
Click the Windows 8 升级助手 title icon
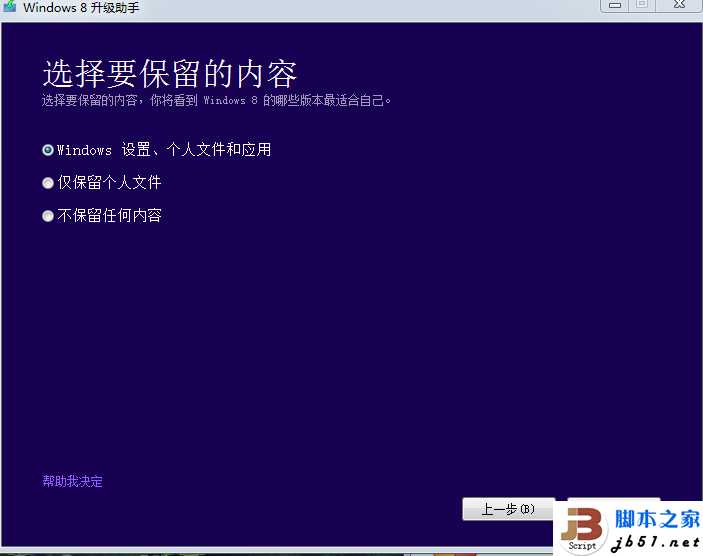coord(10,6)
